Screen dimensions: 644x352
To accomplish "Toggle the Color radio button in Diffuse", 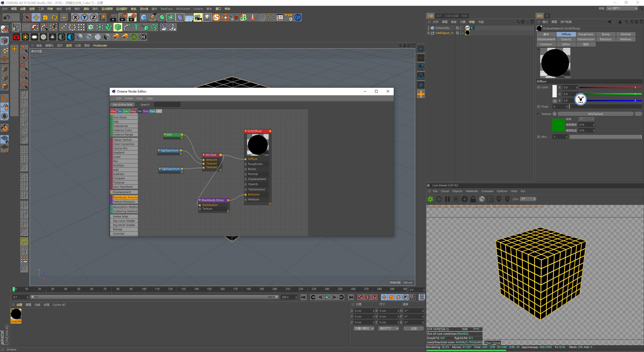I will [x=539, y=87].
